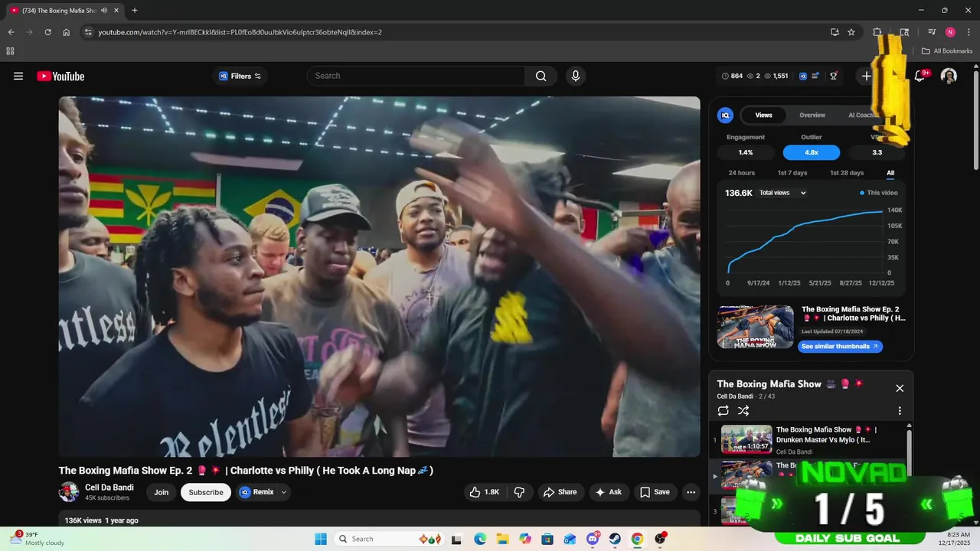This screenshot has width=980, height=551.
Task: Open Chrome extensions puzzle icon
Action: [877, 32]
